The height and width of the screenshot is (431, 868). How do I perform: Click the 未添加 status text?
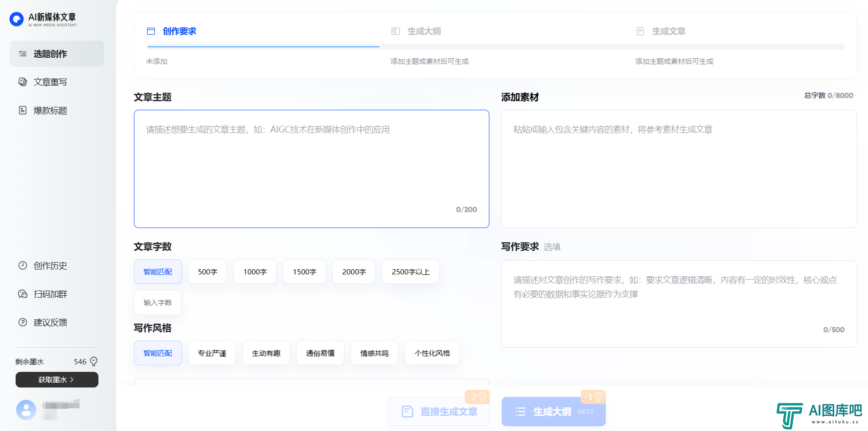pos(157,62)
